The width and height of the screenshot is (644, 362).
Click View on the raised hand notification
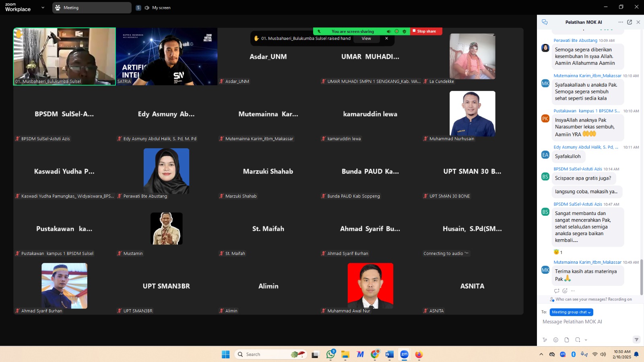tap(366, 39)
